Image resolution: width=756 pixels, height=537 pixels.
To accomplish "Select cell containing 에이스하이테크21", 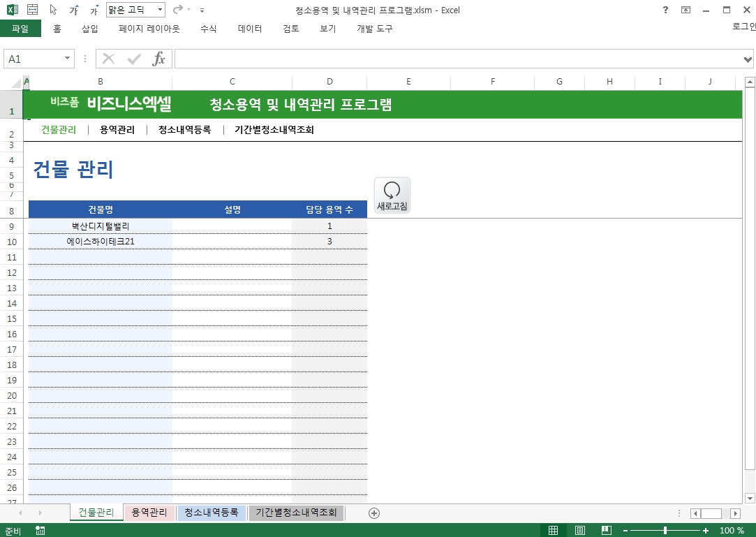I will pyautogui.click(x=101, y=242).
